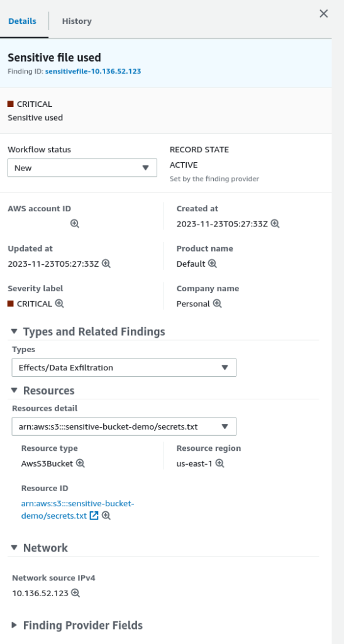Close the finding details panel
344x644 pixels.
323,14
